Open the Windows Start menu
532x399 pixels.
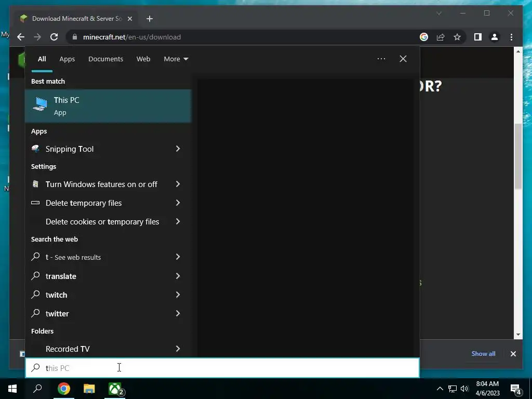[x=12, y=389]
